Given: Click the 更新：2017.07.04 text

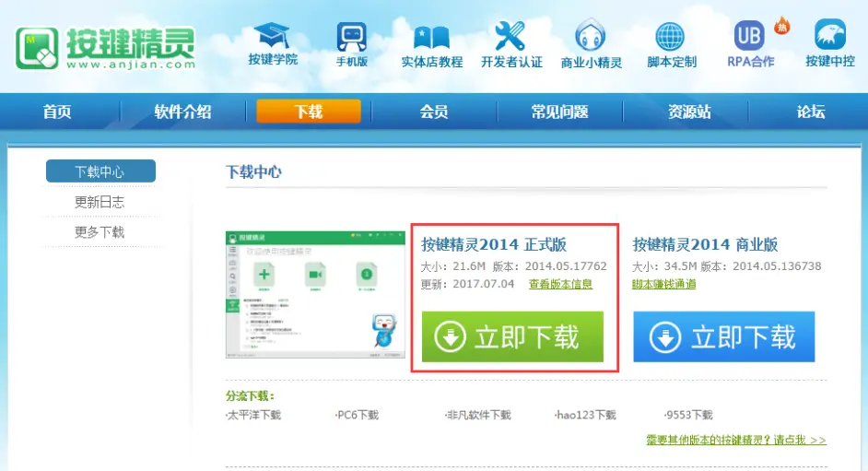Looking at the screenshot, I should pyautogui.click(x=468, y=284).
